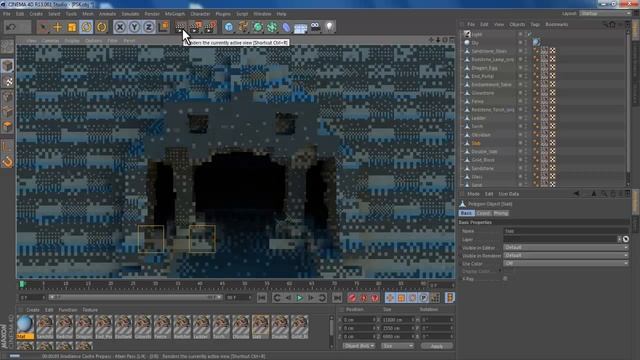Click the green Play button
The height and width of the screenshot is (360, 640).
coord(300,298)
